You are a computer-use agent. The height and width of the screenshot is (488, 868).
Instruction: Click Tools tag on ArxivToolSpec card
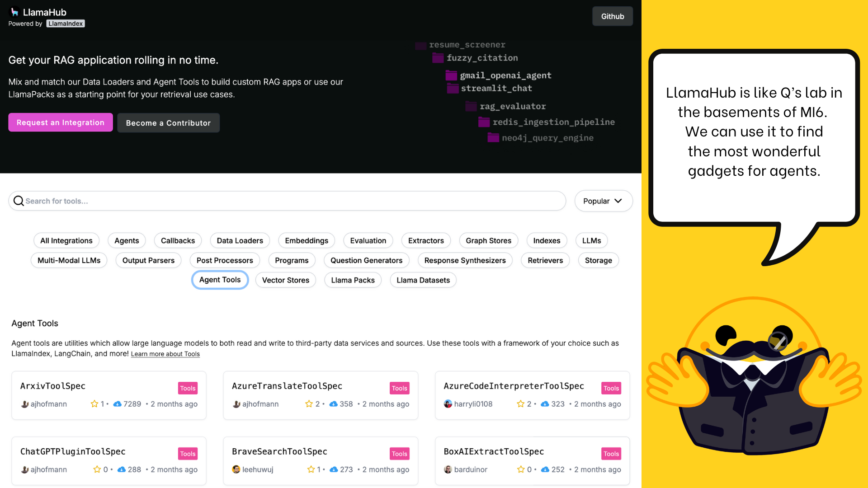click(x=188, y=388)
